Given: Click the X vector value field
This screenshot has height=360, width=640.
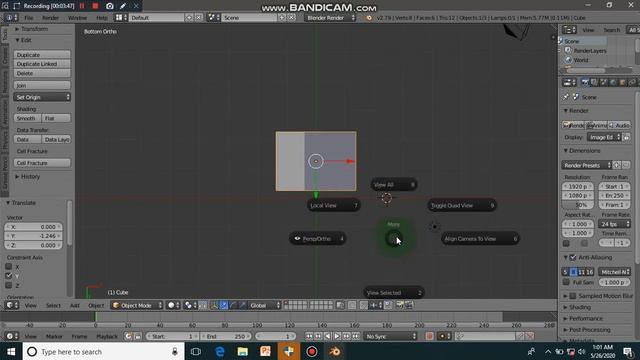Looking at the screenshot, I should point(33,227).
